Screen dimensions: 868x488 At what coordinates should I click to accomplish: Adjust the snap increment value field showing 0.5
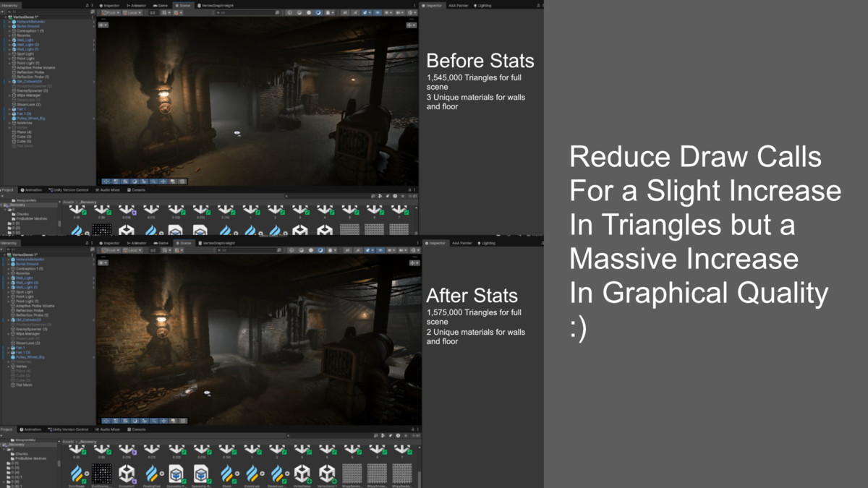tap(153, 12)
